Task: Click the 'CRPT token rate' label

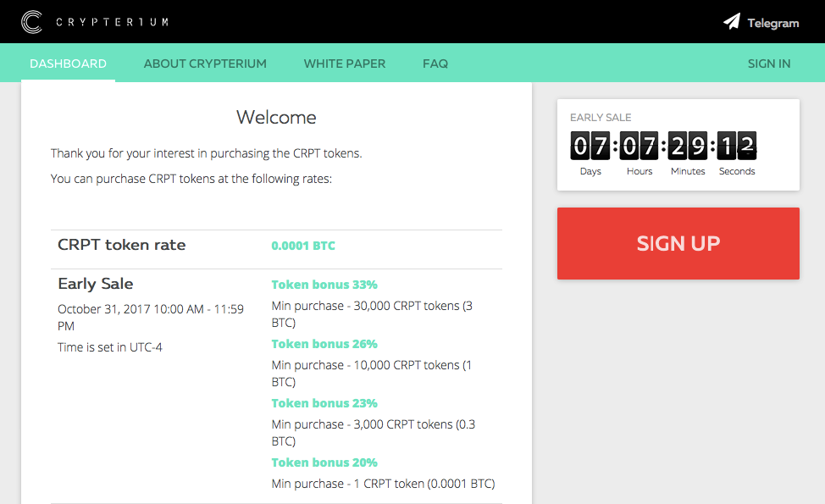Action: pos(121,245)
